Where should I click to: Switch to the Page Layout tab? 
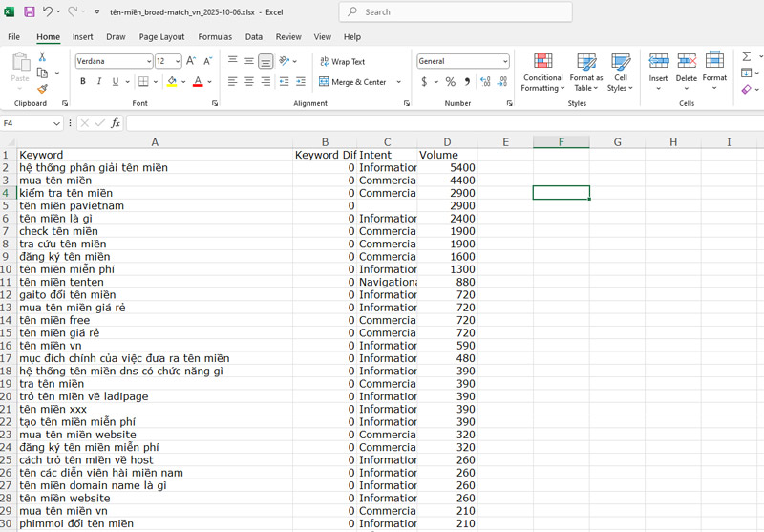(x=161, y=37)
